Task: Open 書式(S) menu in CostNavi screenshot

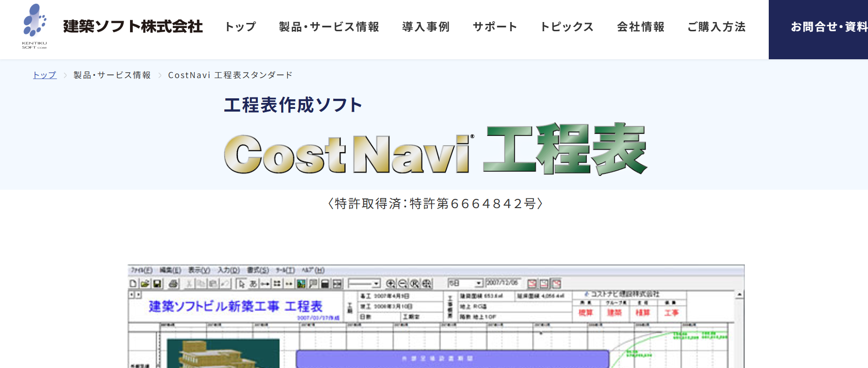Action: click(x=258, y=270)
